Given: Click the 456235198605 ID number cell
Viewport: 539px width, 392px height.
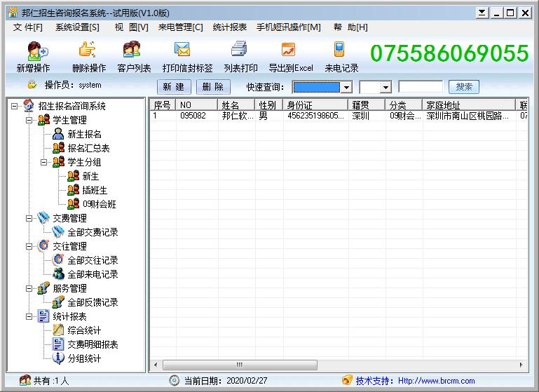Looking at the screenshot, I should [315, 116].
